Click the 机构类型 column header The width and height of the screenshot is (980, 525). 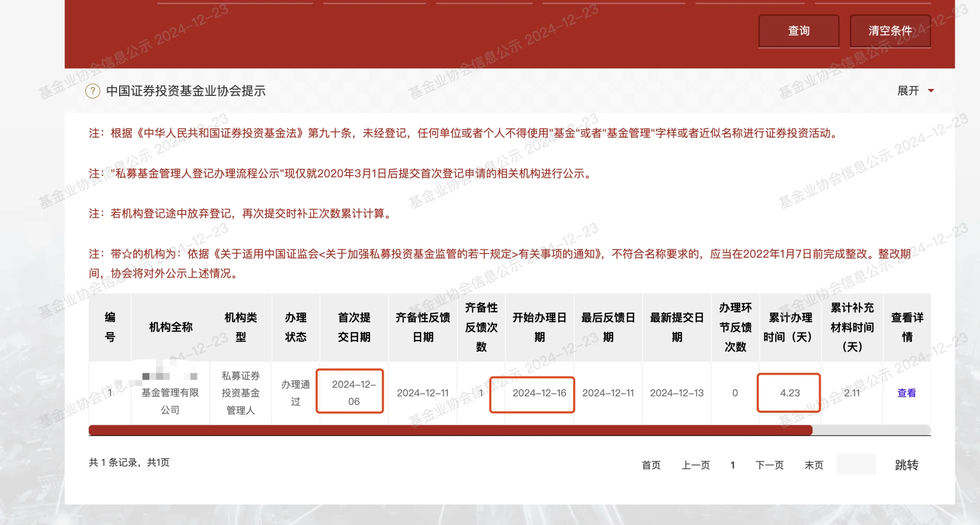[241, 327]
